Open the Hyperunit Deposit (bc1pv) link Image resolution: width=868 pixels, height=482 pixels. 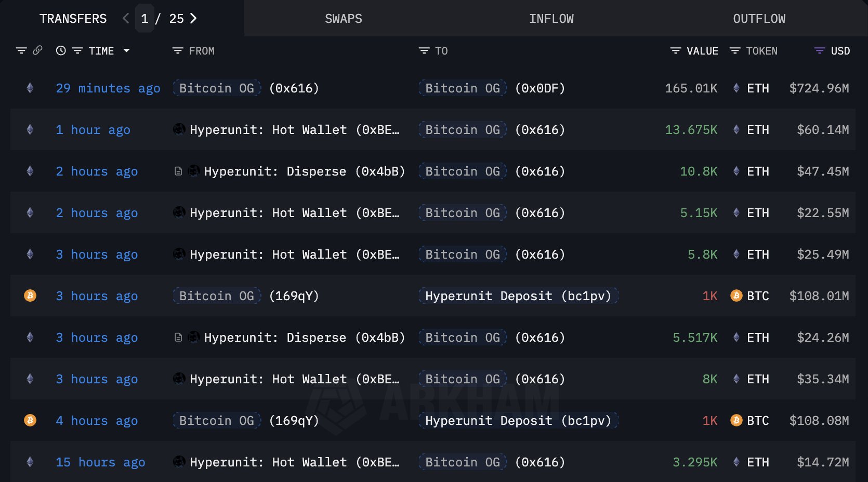click(x=518, y=296)
